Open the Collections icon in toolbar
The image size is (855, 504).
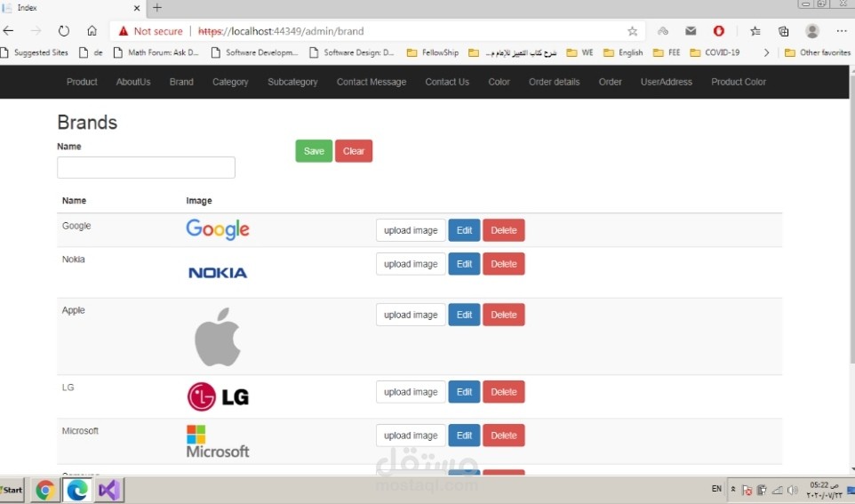784,31
